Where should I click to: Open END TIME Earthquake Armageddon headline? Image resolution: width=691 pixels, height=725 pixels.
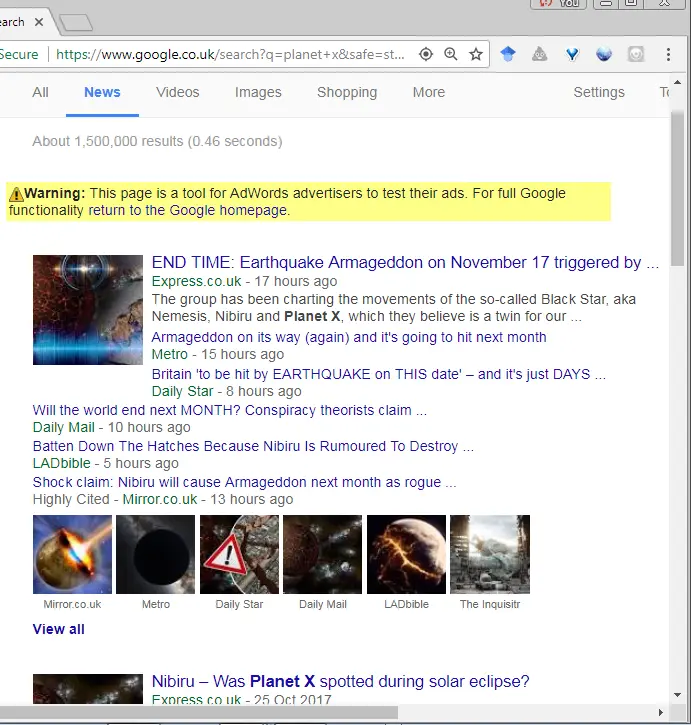click(x=405, y=263)
